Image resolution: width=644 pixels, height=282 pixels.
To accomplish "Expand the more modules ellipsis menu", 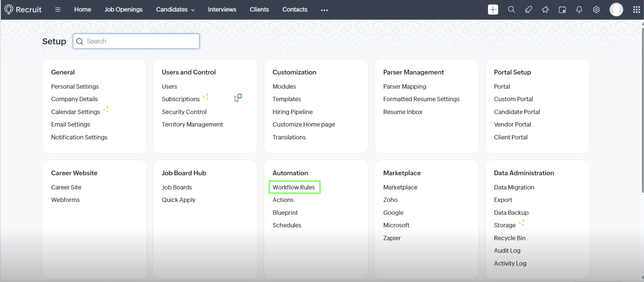I will coord(324,10).
